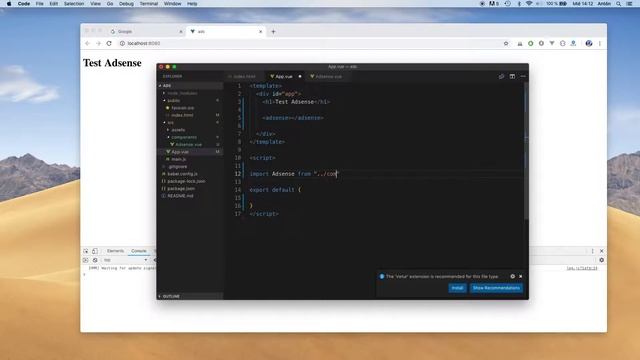Image resolution: width=640 pixels, height=360 pixels.
Task: Dismiss the Vetur notification
Action: pos(521,276)
